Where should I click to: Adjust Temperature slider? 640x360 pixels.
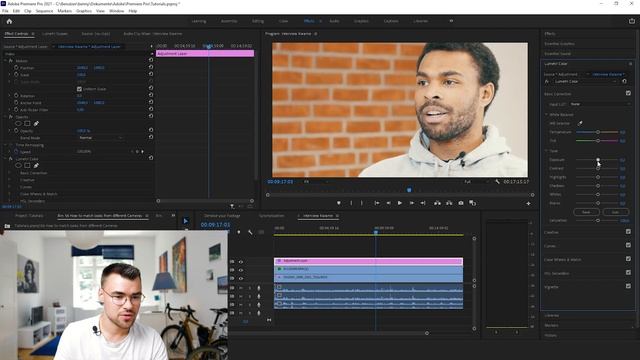(598, 132)
